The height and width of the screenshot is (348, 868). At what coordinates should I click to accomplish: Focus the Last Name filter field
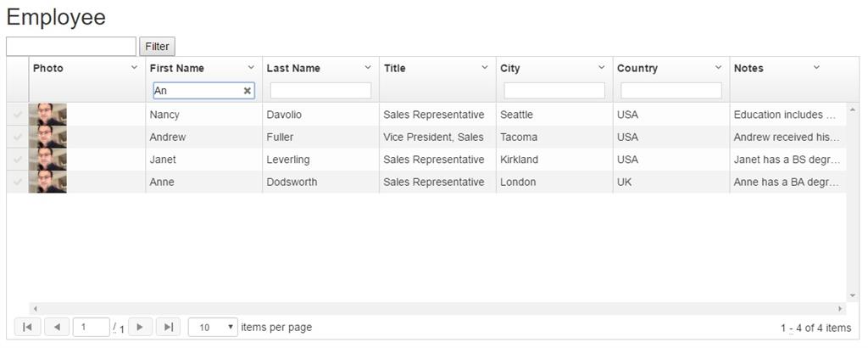pos(320,91)
